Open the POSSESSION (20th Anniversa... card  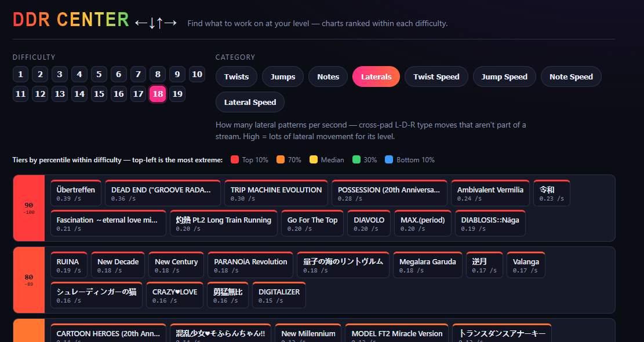click(390, 193)
